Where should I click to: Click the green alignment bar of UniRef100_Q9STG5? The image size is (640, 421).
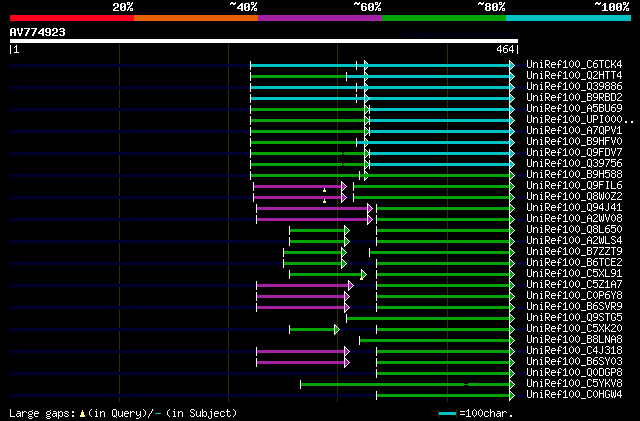[x=429, y=319]
